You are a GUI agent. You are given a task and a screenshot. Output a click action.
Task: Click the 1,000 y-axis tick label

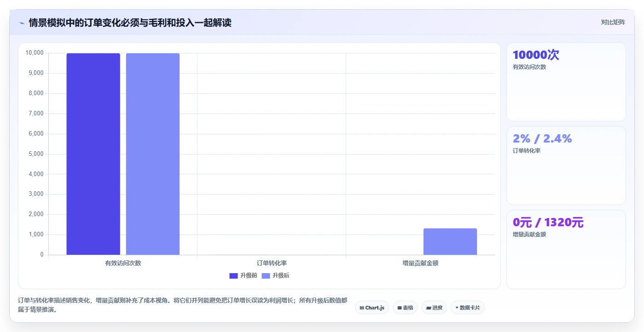(36, 235)
